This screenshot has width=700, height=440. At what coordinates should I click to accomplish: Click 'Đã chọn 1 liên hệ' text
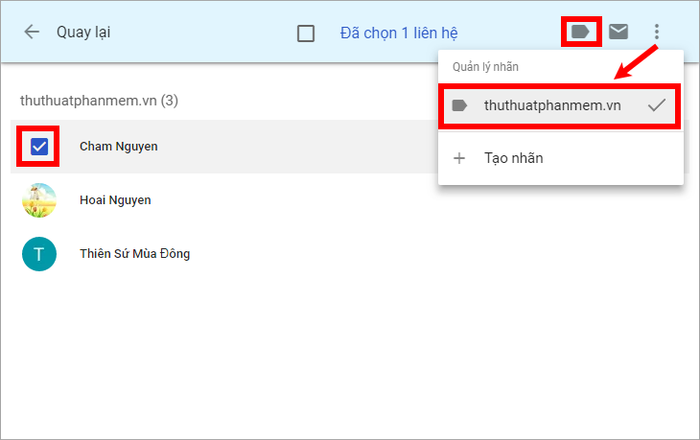coord(399,33)
